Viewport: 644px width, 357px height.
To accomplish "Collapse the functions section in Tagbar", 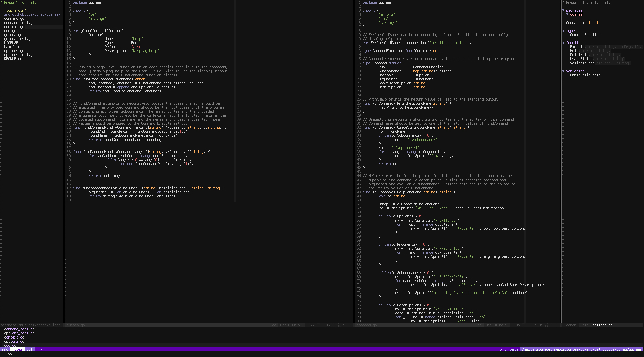I will 563,43.
